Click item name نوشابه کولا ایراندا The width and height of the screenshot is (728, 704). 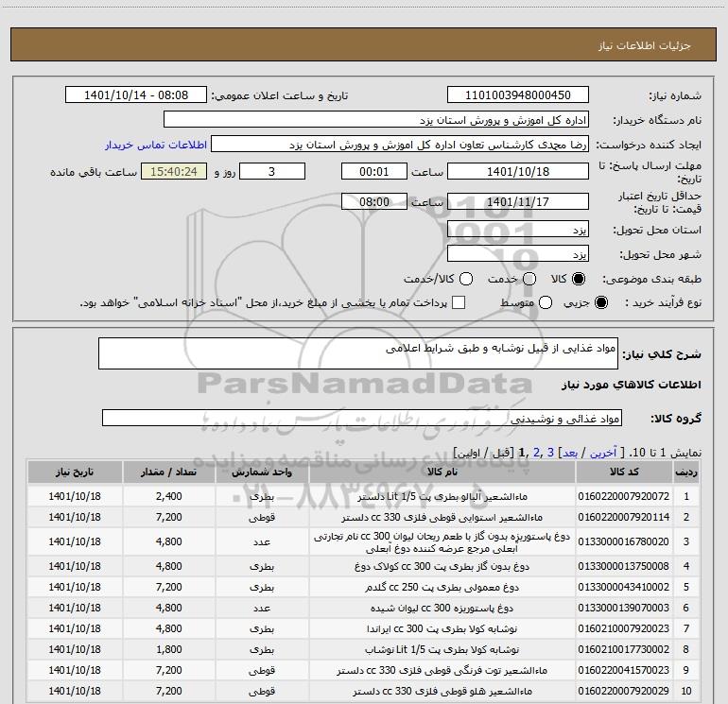[x=442, y=628]
